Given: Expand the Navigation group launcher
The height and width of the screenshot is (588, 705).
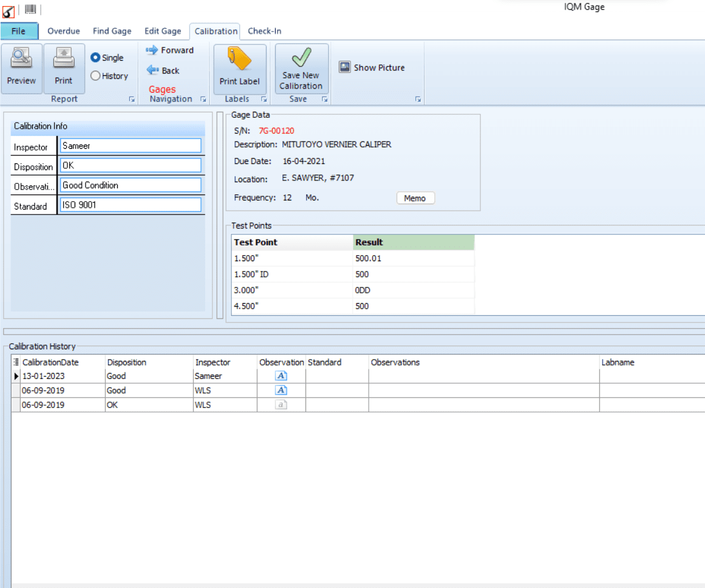Looking at the screenshot, I should tap(203, 100).
